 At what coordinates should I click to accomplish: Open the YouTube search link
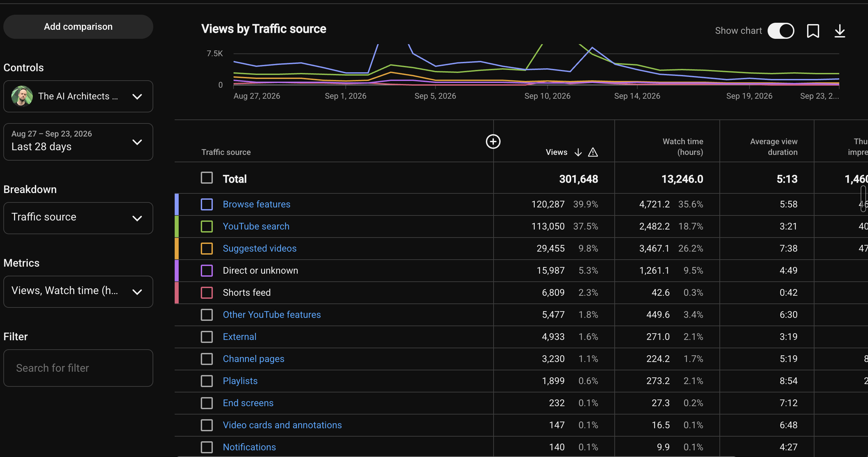pyautogui.click(x=256, y=226)
